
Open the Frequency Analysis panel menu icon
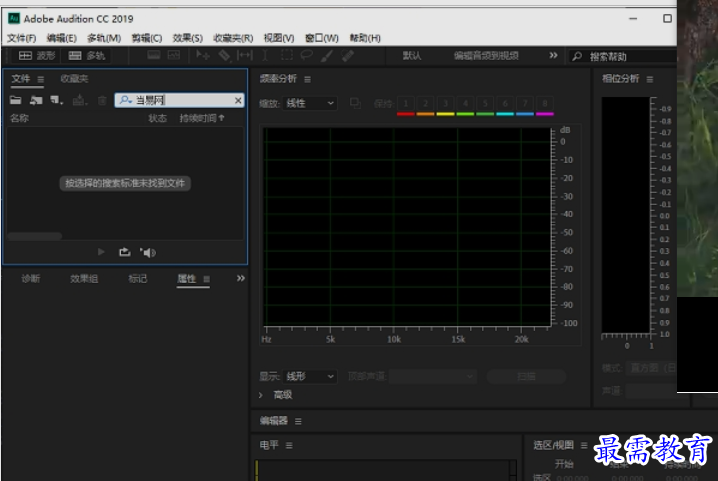[x=307, y=79]
